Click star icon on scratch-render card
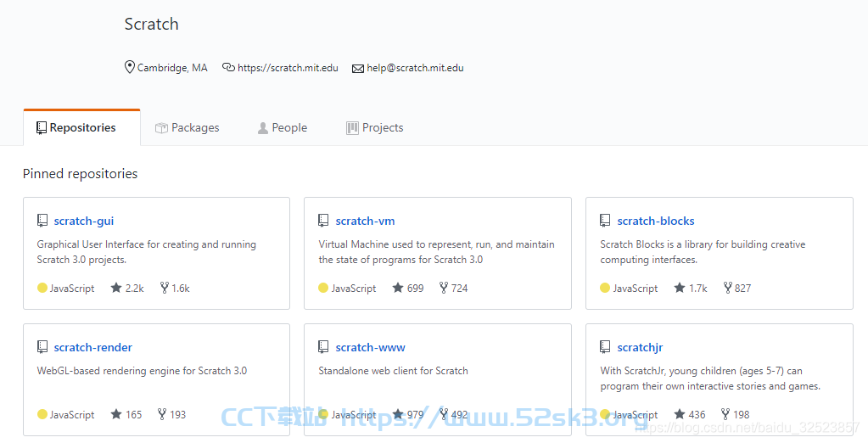The width and height of the screenshot is (868, 443). (116, 413)
